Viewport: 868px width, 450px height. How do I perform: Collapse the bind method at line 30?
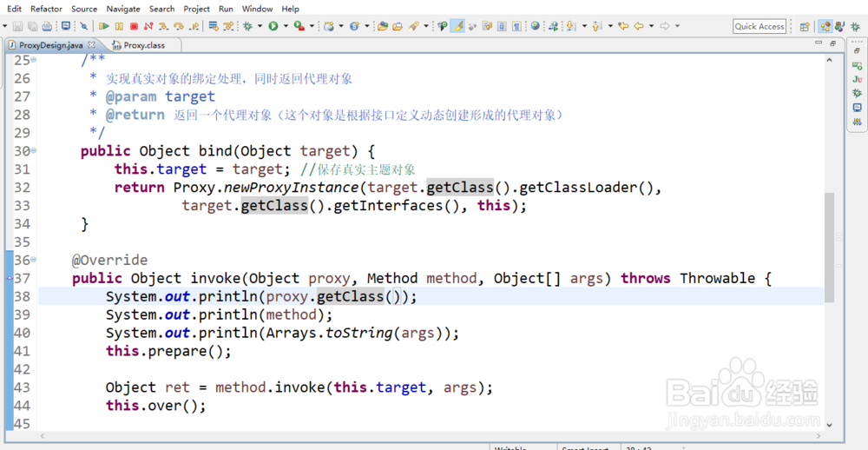pos(34,151)
